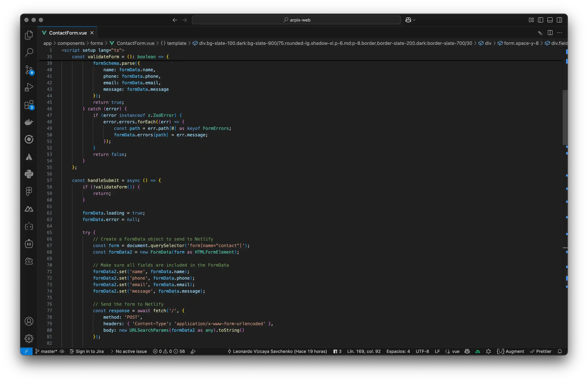Click the Synchronize Changes cloud icon

(62, 351)
